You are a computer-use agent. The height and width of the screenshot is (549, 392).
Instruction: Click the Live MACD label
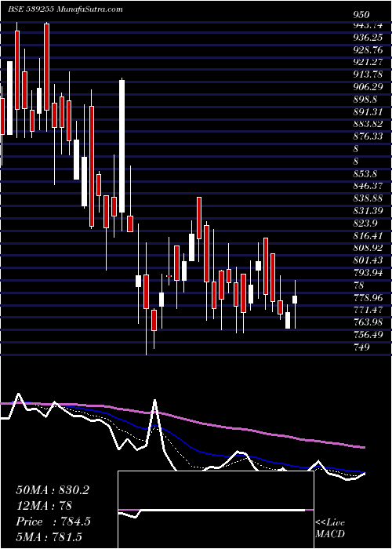click(x=330, y=528)
